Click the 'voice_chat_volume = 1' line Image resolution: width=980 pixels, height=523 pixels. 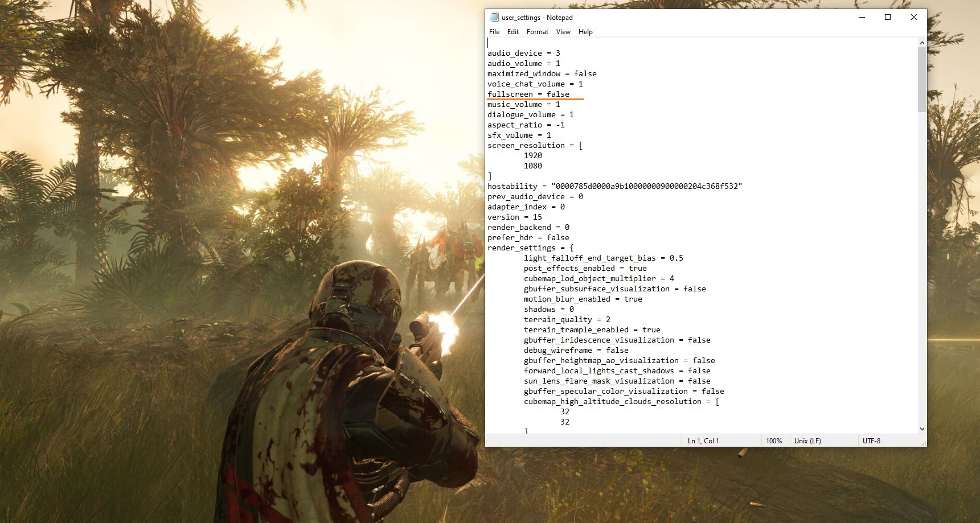[x=535, y=84]
